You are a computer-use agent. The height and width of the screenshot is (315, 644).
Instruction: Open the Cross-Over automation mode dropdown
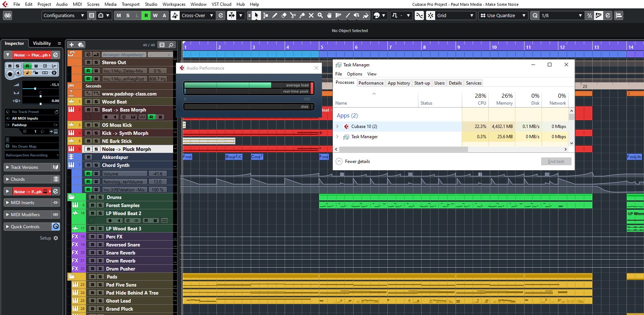(197, 15)
